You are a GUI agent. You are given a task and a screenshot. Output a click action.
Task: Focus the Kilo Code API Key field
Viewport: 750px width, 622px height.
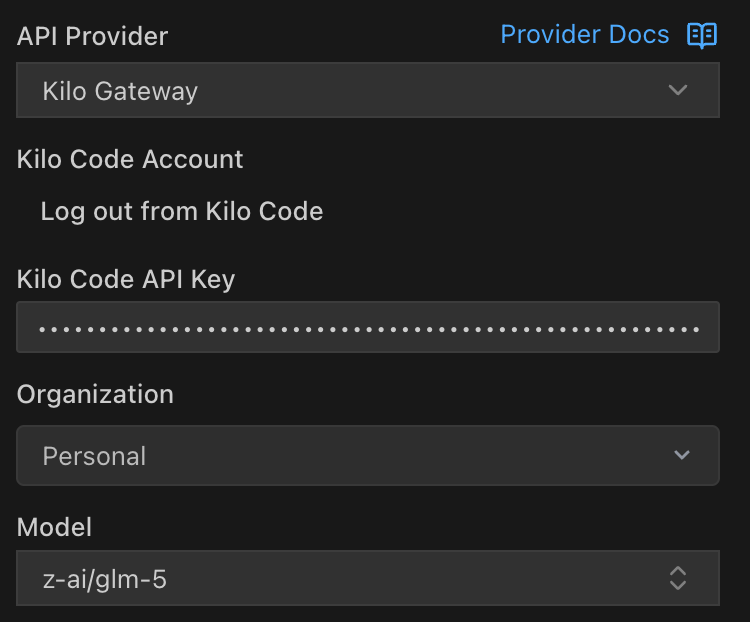pyautogui.click(x=368, y=327)
